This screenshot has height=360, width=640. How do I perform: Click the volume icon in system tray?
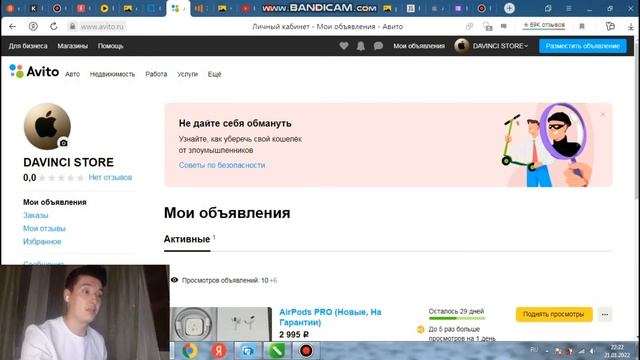click(x=592, y=351)
